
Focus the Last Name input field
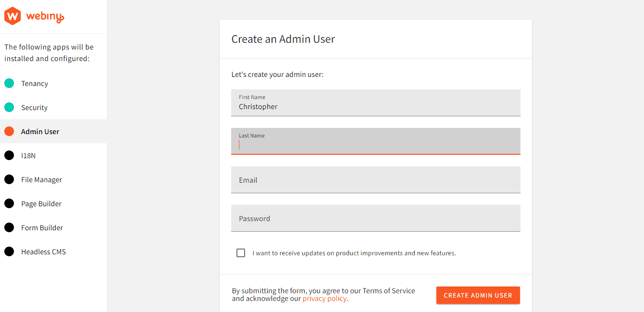click(x=375, y=141)
